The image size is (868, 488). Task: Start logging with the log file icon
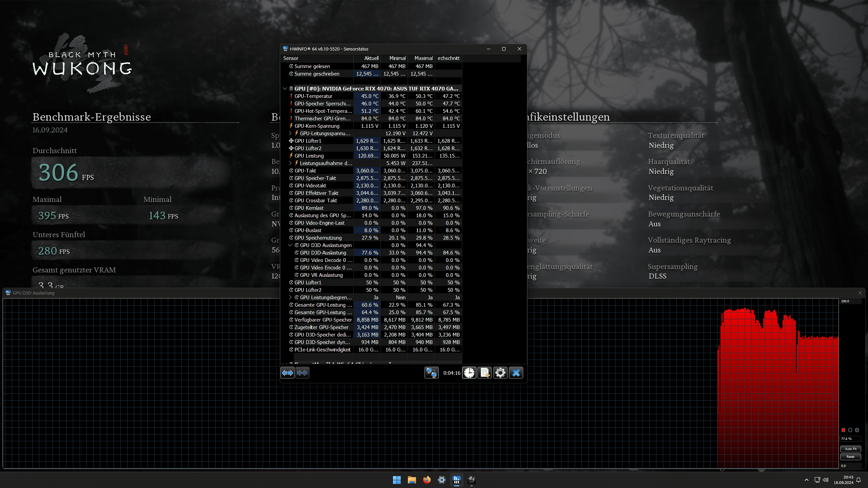click(x=485, y=373)
